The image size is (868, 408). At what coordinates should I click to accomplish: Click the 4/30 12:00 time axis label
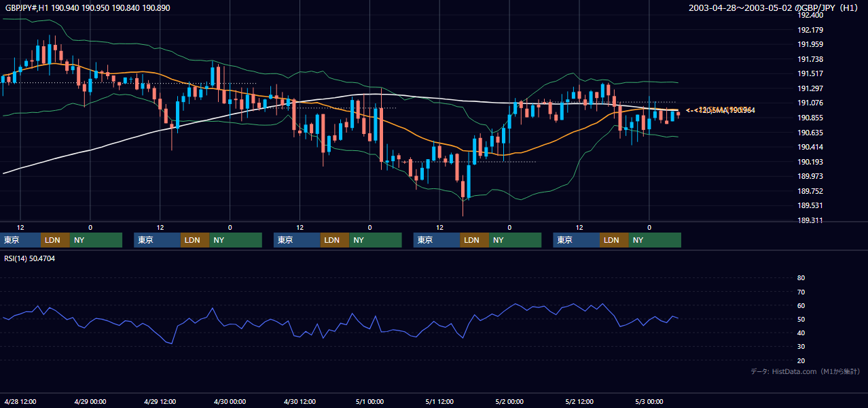pos(300,401)
